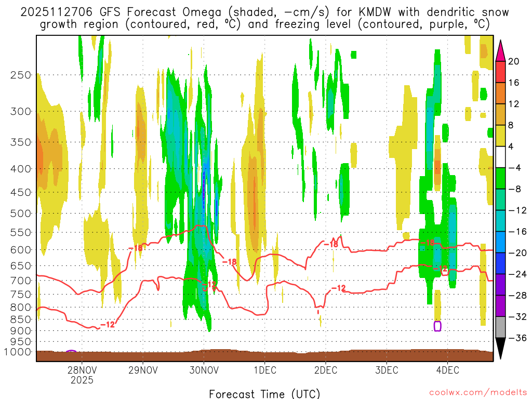Click the orange swatch between 12 and 16

tap(500, 94)
